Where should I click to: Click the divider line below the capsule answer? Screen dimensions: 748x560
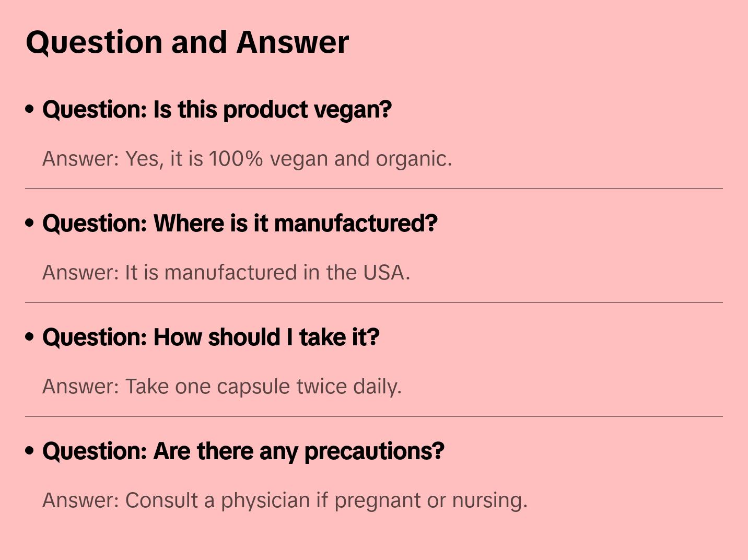pyautogui.click(x=374, y=416)
